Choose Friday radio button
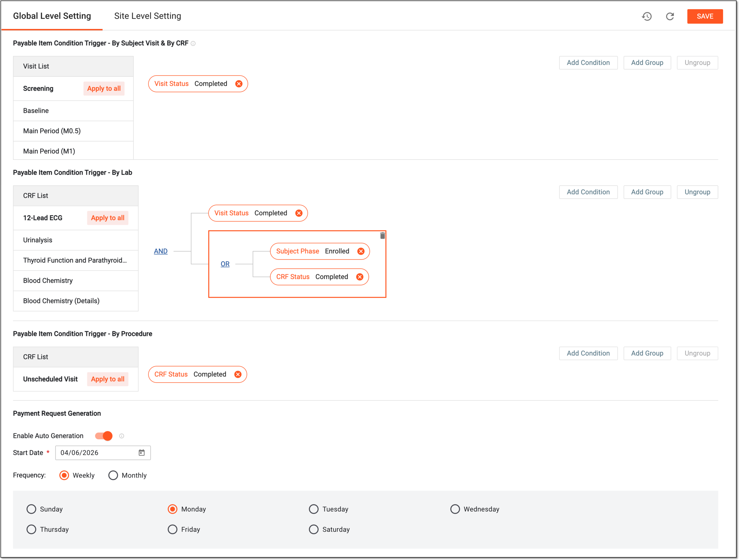 (x=172, y=530)
